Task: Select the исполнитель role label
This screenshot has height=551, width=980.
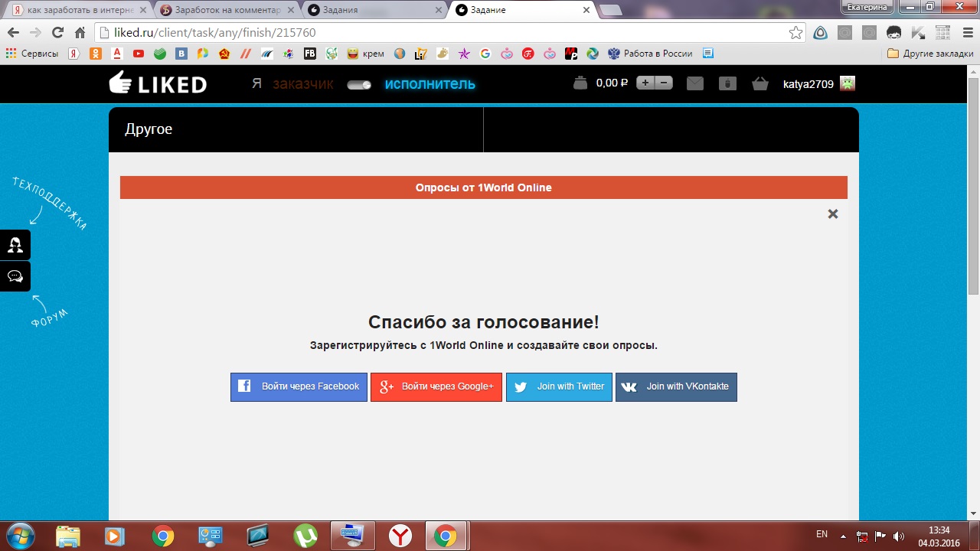Action: click(x=430, y=84)
